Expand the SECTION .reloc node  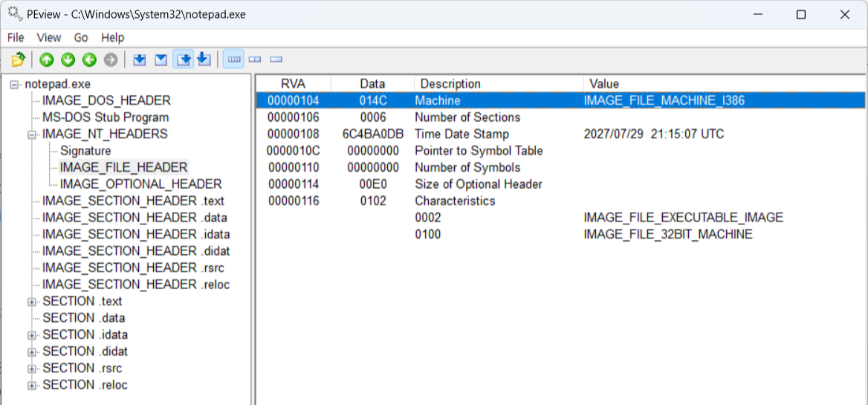click(x=32, y=386)
